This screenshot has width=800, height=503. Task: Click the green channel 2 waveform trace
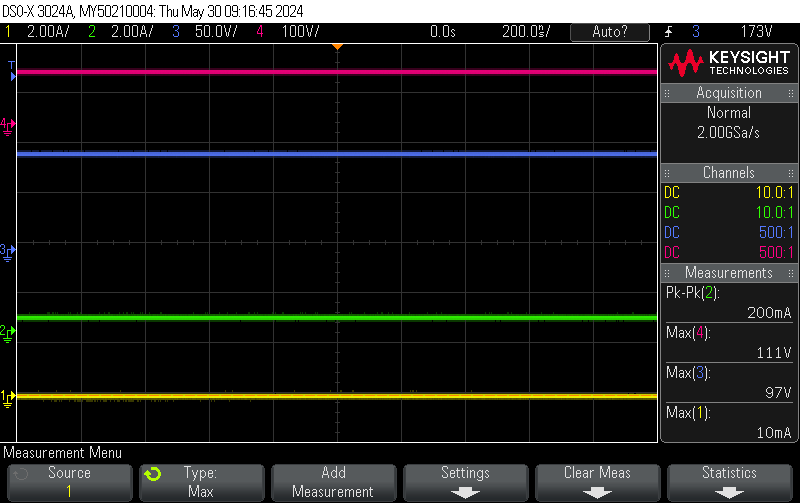point(337,318)
